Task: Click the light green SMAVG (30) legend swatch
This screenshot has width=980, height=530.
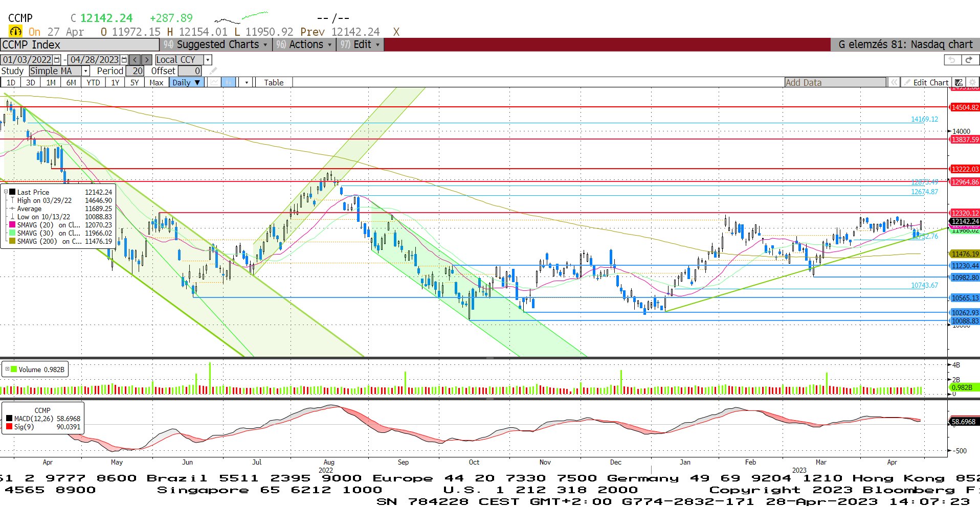Action: [12, 233]
